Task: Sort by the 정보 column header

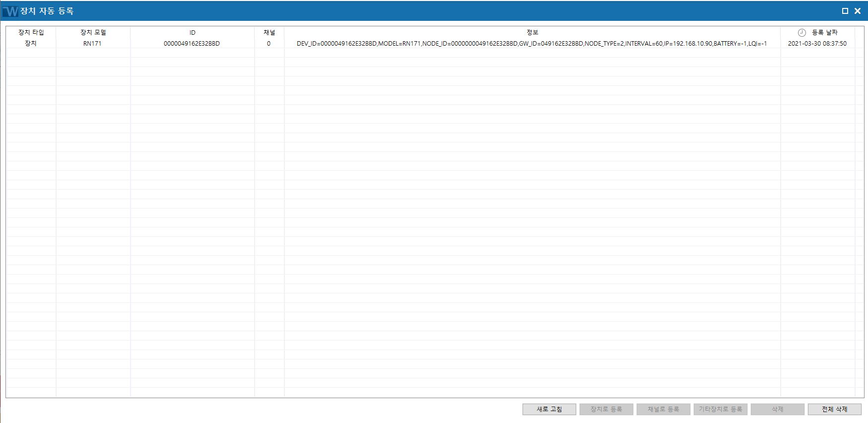Action: (533, 32)
